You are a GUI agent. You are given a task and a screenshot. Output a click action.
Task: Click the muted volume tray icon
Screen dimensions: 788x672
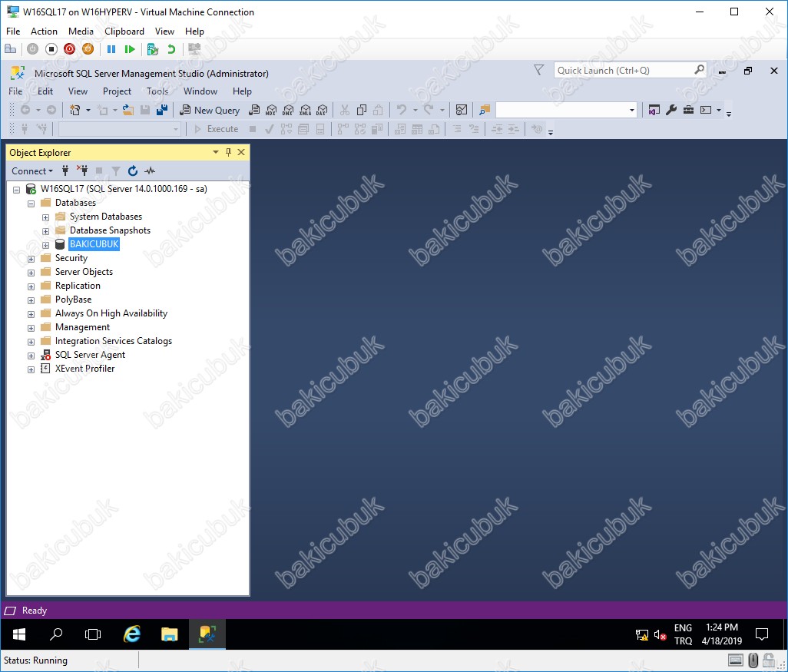[x=660, y=635]
